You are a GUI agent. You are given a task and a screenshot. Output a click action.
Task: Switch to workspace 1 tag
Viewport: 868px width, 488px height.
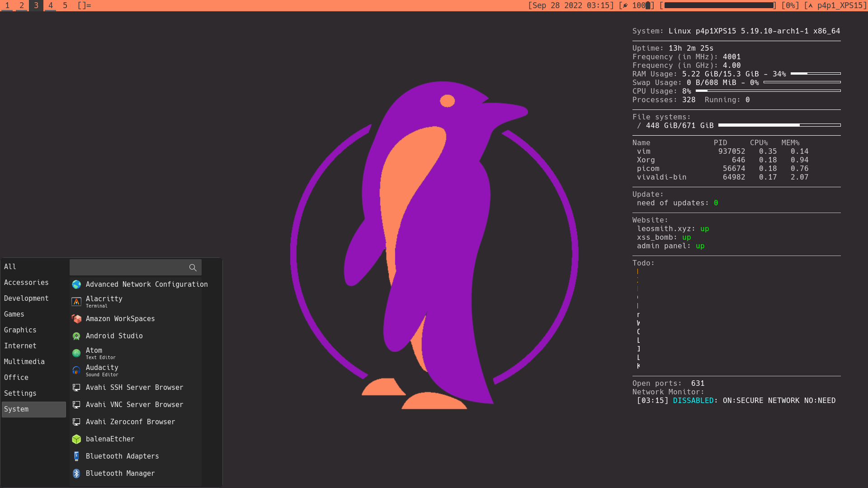click(x=7, y=5)
